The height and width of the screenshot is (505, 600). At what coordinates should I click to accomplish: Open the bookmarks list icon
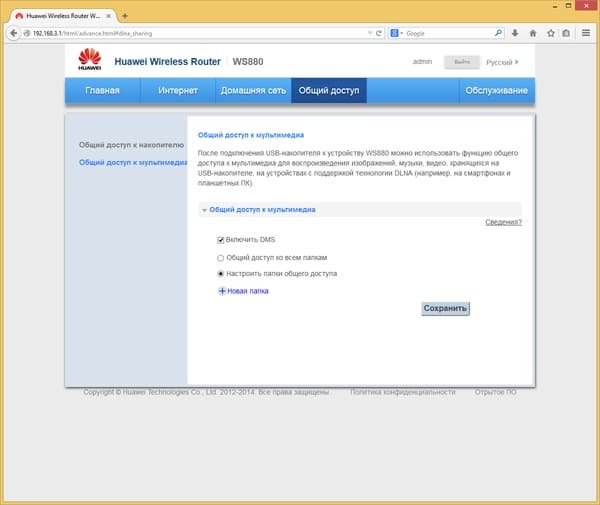click(566, 33)
